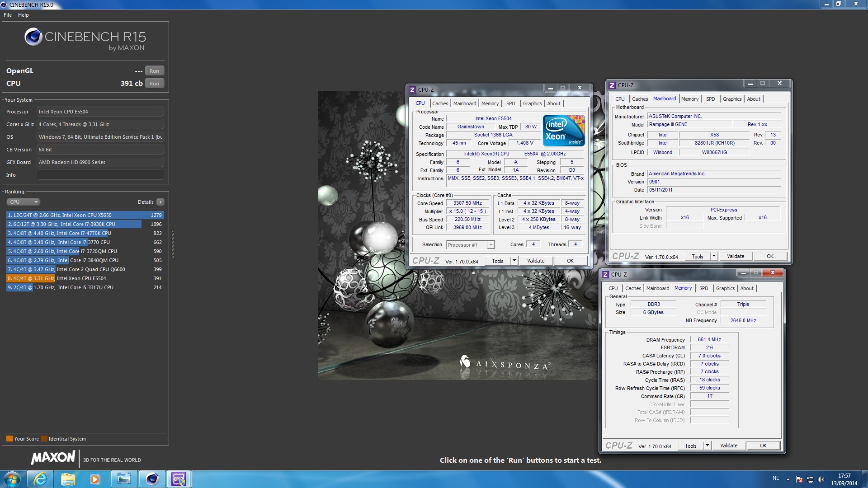Click Tools button in CPU-Z Memory window

(x=691, y=446)
